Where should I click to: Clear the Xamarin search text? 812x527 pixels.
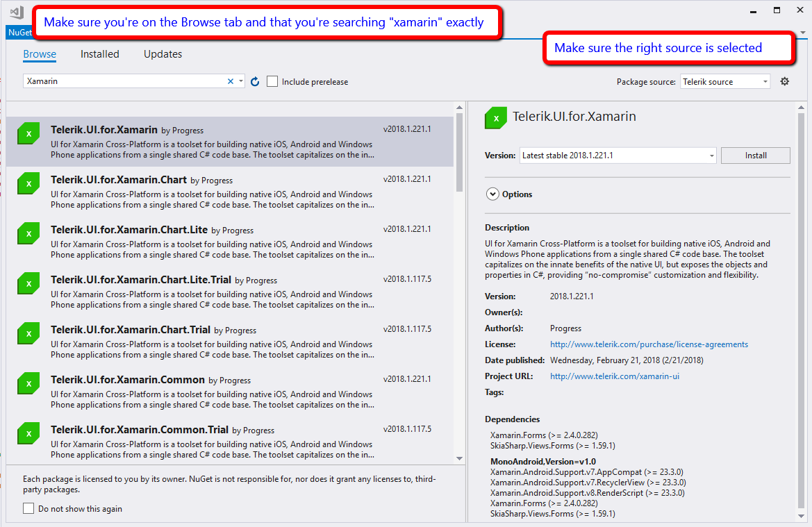231,81
